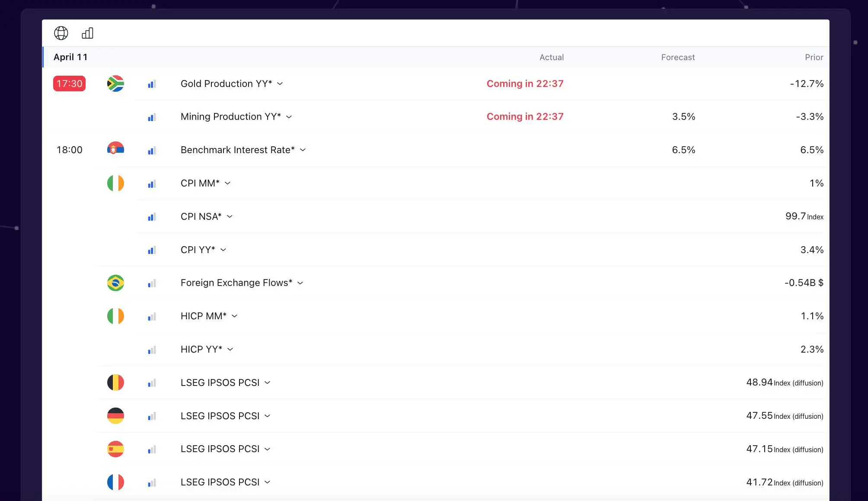Open the CPI NSA* event
The height and width of the screenshot is (501, 868).
(x=201, y=217)
